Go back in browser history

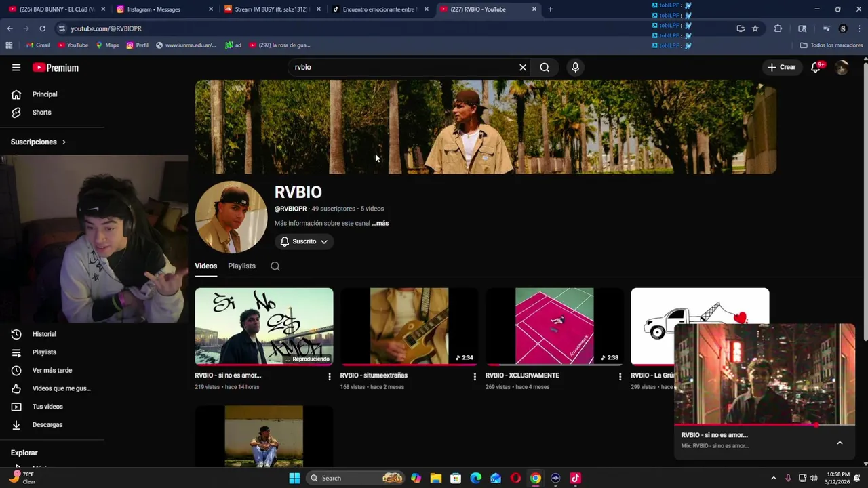tap(9, 28)
